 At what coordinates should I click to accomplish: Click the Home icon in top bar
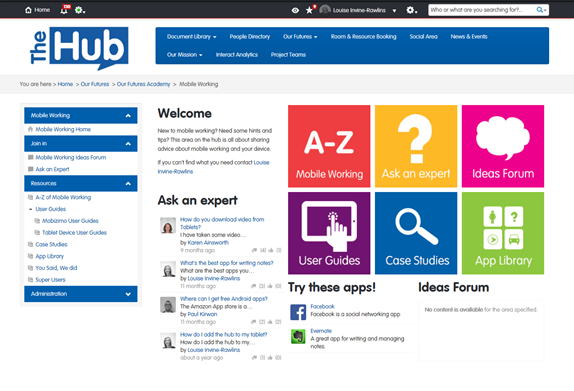tap(28, 10)
